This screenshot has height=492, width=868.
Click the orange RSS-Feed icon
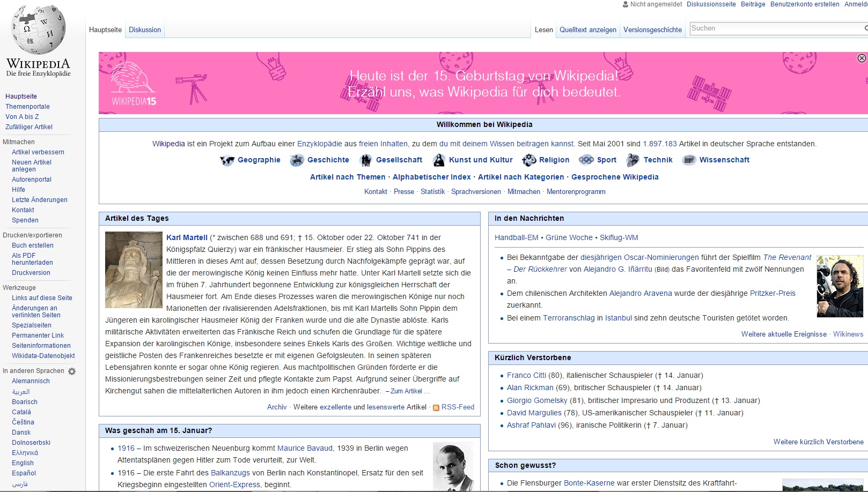(x=436, y=408)
